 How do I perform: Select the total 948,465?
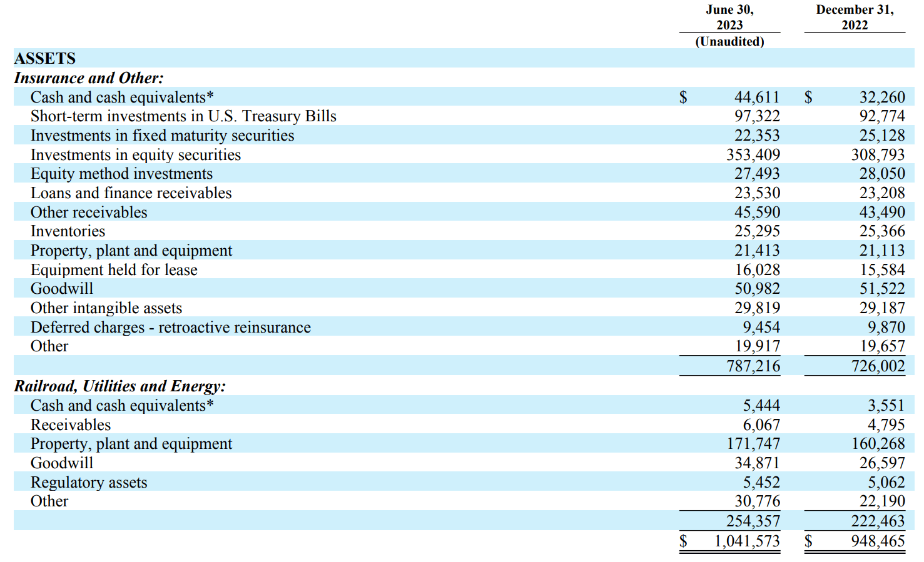click(878, 541)
